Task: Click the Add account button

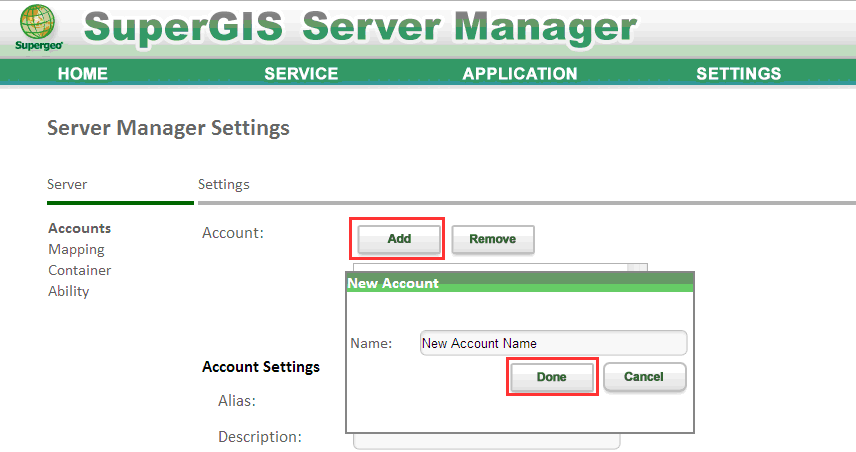Action: (x=399, y=239)
